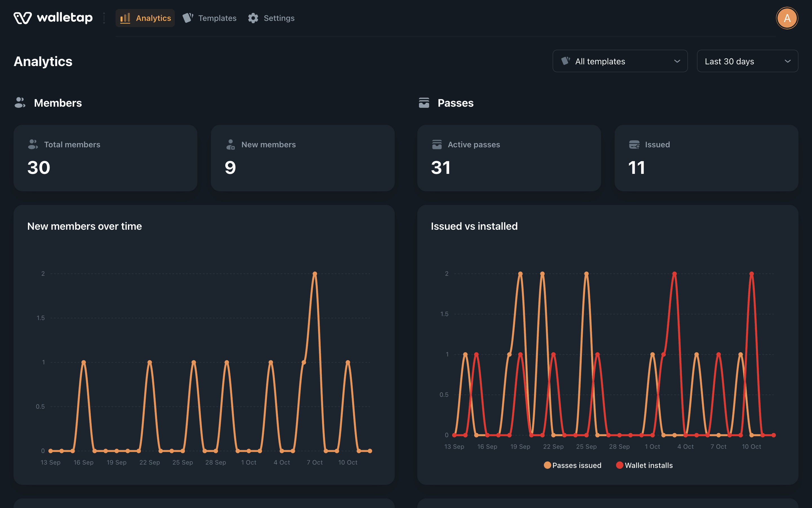Click the Analytics page heading
Image resolution: width=812 pixels, height=508 pixels.
(x=43, y=62)
